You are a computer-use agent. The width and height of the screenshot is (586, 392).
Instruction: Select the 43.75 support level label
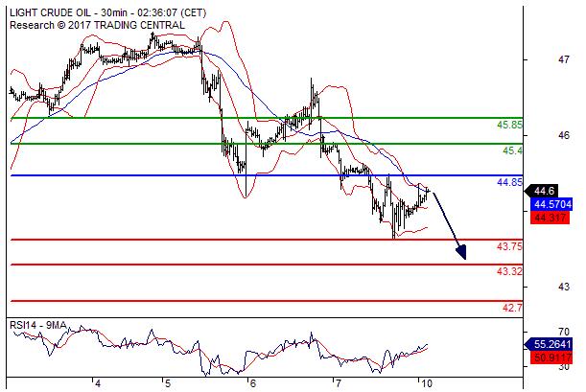(509, 246)
